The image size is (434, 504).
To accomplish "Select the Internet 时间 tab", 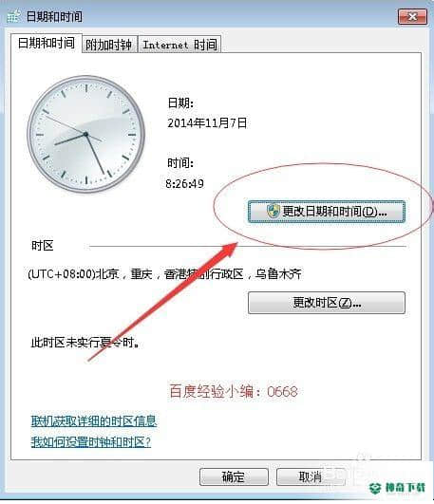I will coord(179,45).
